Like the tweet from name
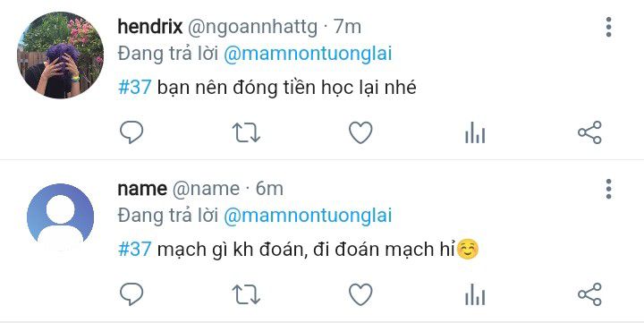 (360, 294)
